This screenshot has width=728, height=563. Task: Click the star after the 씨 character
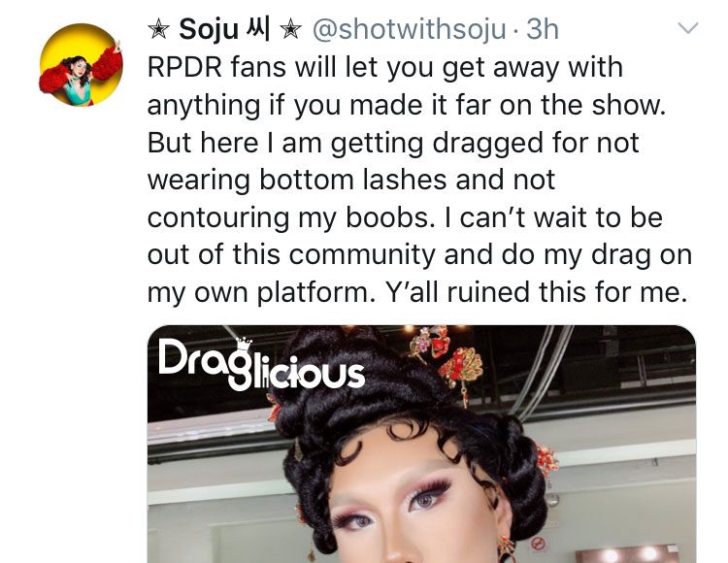coord(289,30)
